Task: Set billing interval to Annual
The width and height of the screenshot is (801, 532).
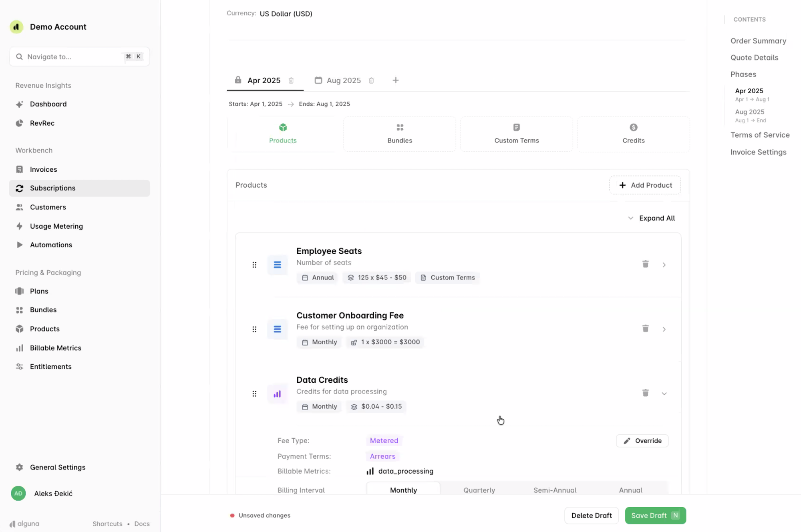Action: coord(630,490)
